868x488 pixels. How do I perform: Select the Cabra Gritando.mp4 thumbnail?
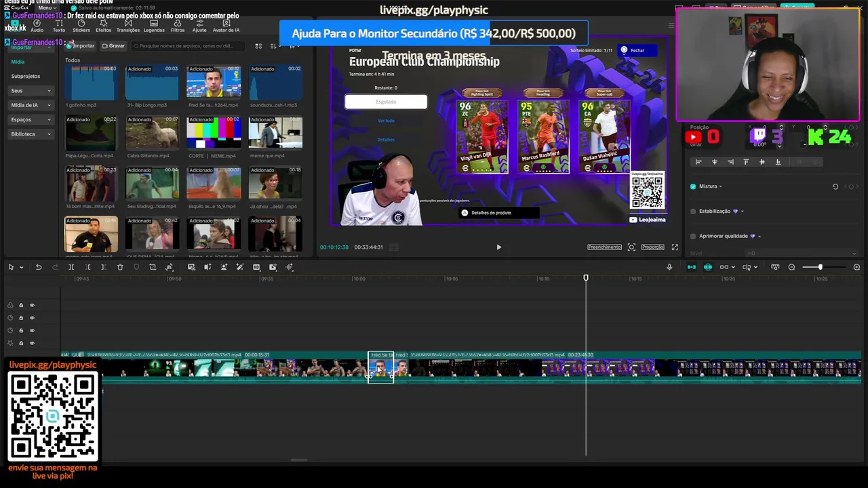[x=152, y=133]
